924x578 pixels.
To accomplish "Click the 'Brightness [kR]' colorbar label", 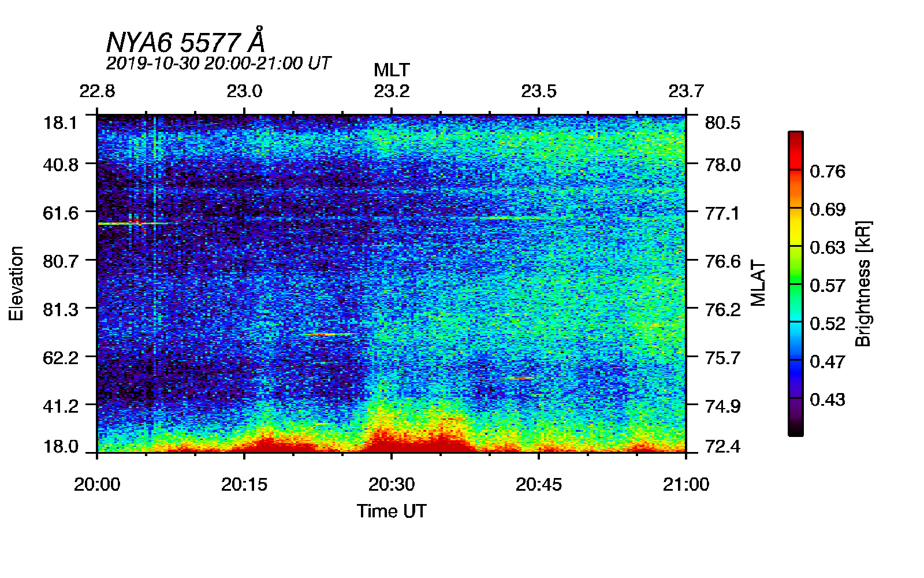I will pyautogui.click(x=863, y=283).
